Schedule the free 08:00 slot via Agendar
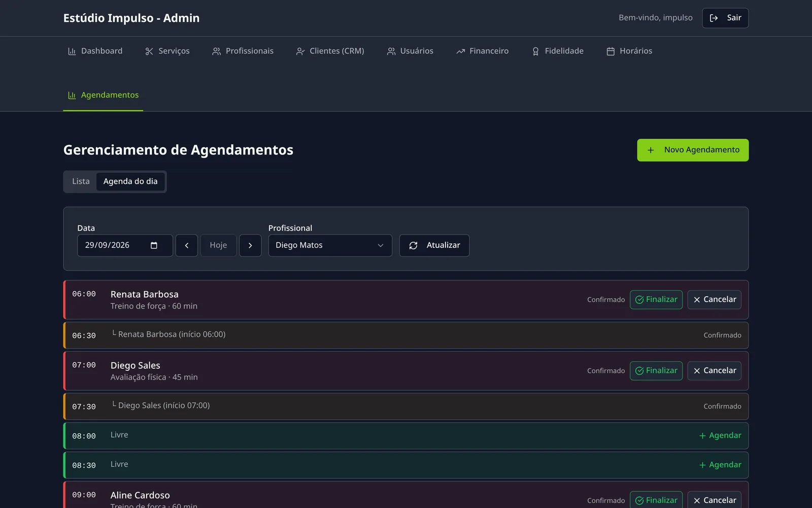This screenshot has height=508, width=812. [720, 435]
